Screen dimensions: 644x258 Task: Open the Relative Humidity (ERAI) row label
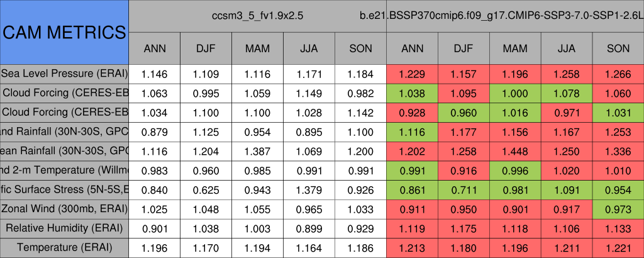click(64, 228)
